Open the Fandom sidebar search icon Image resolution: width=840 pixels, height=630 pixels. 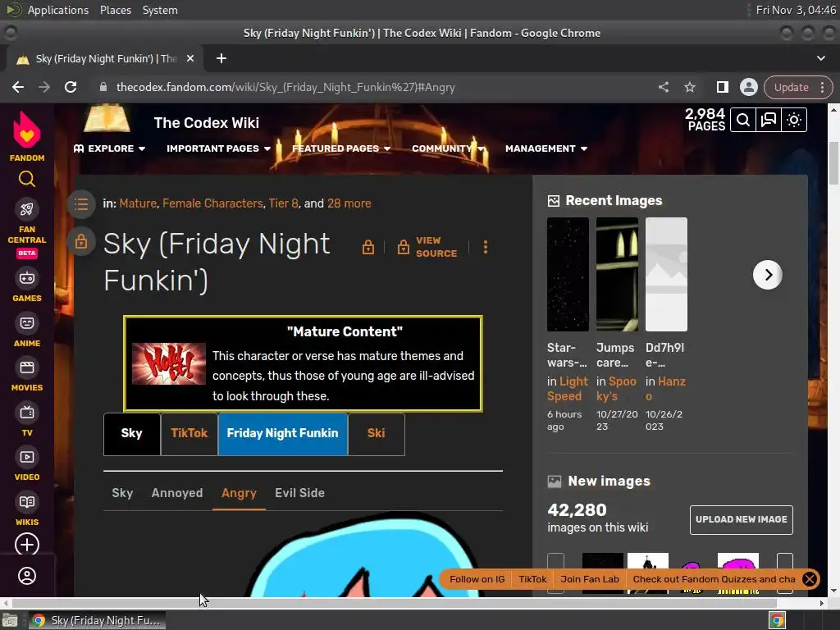tap(27, 179)
